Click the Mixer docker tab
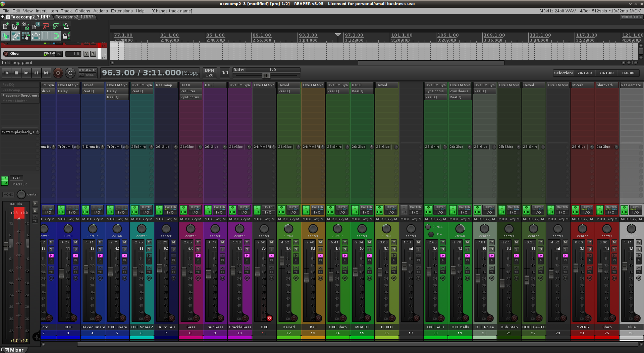The image size is (644, 353). click(x=14, y=350)
